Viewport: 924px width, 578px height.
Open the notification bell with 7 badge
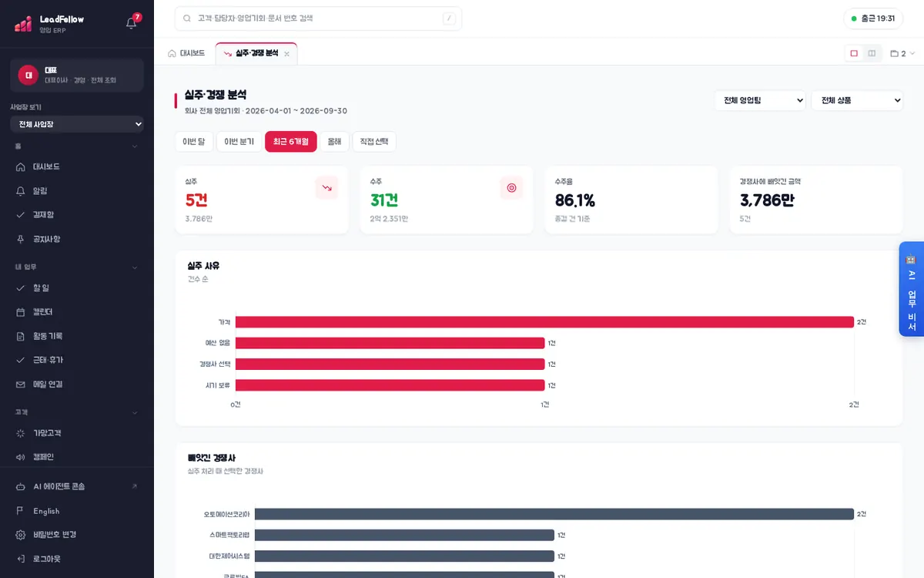(x=132, y=22)
